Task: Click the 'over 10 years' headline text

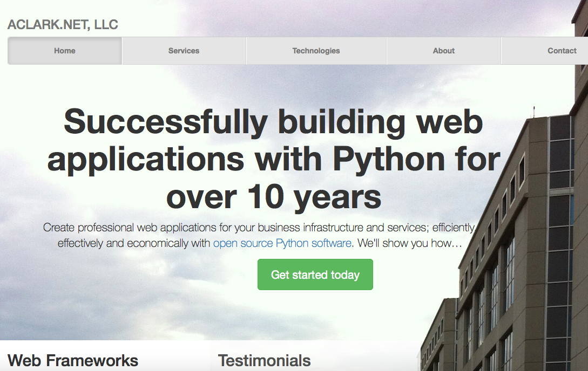Action: click(274, 197)
